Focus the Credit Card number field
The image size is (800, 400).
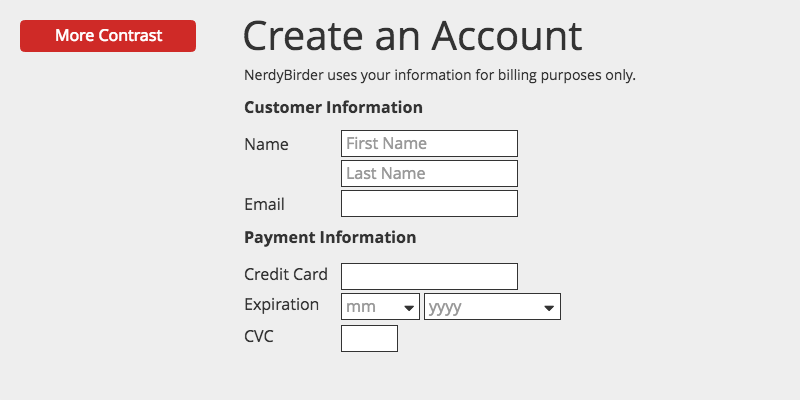tap(429, 276)
